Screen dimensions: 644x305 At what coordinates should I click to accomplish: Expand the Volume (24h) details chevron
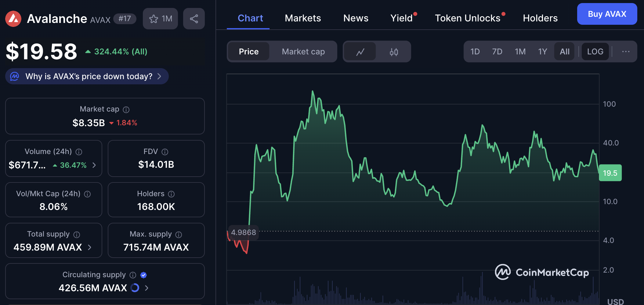[x=94, y=165]
